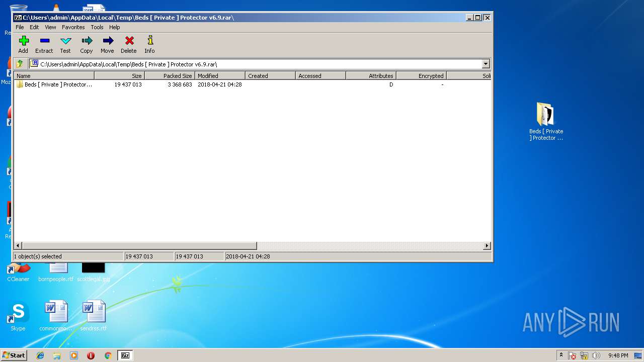Click the 2018-04-21 04:28 modified cell
The height and width of the screenshot is (362, 644).
(220, 84)
